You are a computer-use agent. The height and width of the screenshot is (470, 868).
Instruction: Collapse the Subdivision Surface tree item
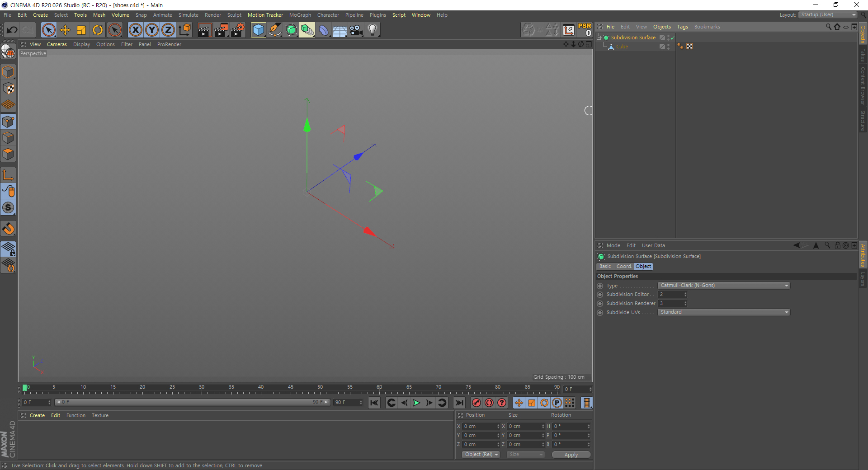(x=599, y=38)
